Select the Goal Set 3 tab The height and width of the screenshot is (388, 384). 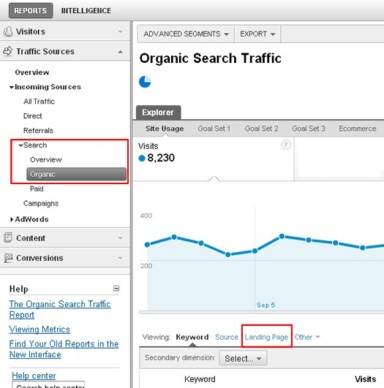coord(308,128)
